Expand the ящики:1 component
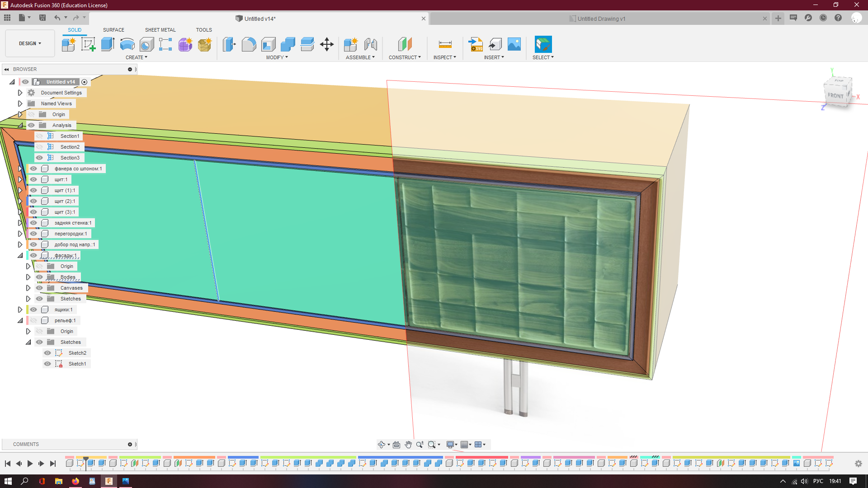 pos(20,310)
